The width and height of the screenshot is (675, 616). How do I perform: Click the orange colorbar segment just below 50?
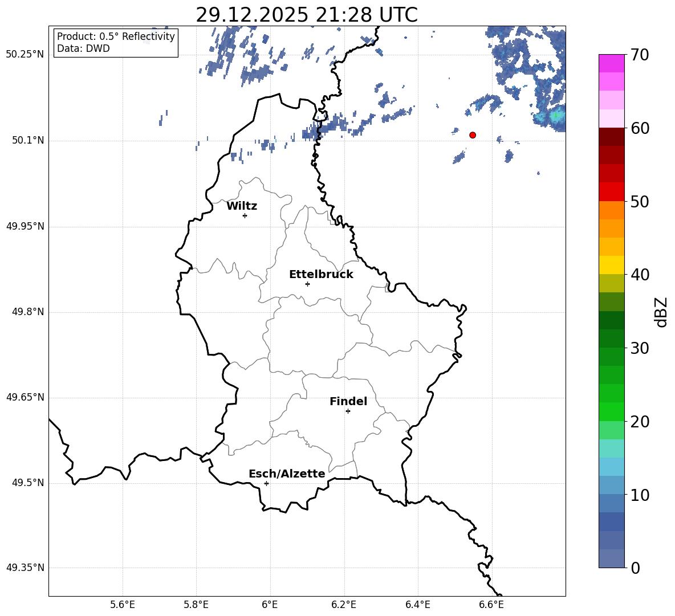point(611,210)
